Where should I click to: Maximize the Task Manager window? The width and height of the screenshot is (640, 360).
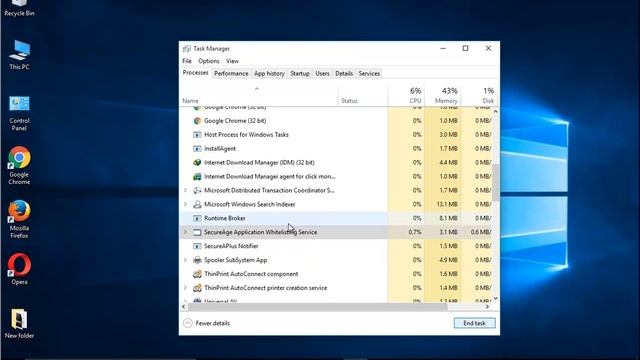click(x=465, y=49)
